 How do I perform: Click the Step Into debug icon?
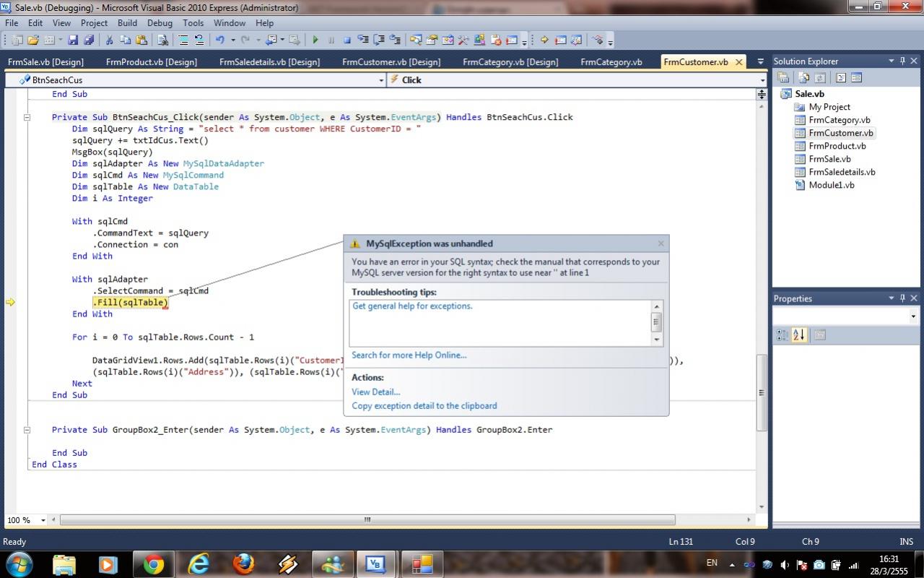[x=363, y=40]
